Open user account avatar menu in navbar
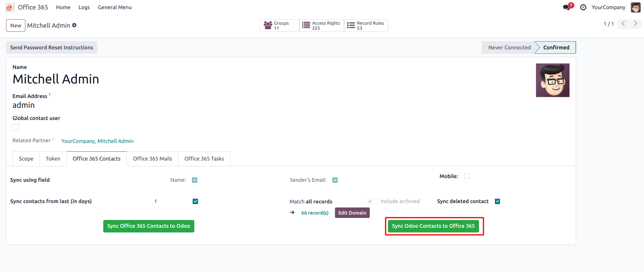The image size is (644, 272). click(x=636, y=7)
